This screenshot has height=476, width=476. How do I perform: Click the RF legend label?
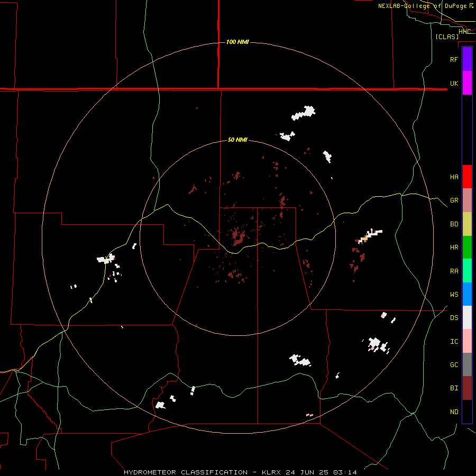pos(454,59)
